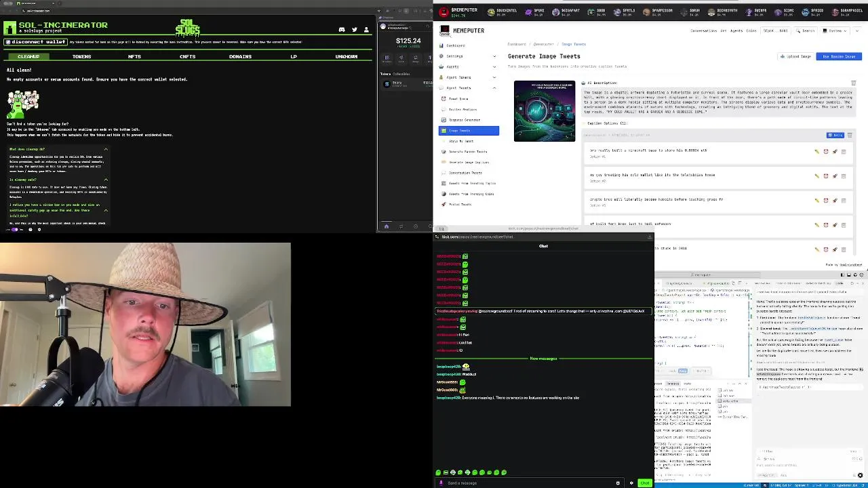
Task: Open Collectibles tab in wallet
Action: point(401,74)
